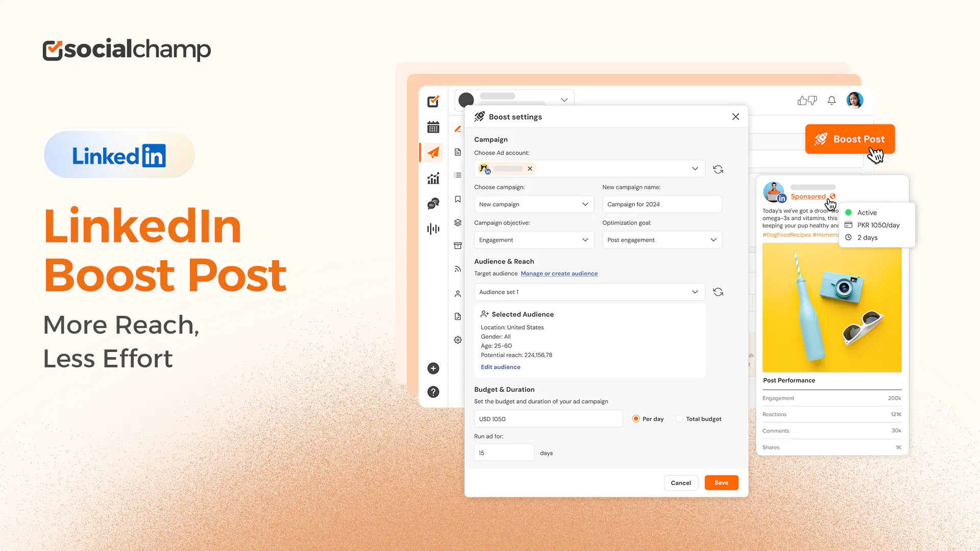980x551 pixels.
Task: Click the RSS feed icon
Action: pos(458,269)
